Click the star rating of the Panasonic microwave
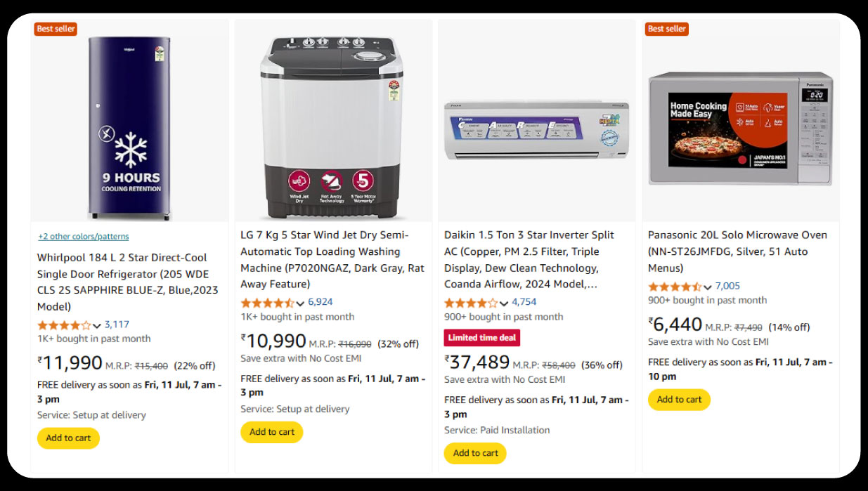Image resolution: width=868 pixels, height=491 pixels. [x=675, y=287]
